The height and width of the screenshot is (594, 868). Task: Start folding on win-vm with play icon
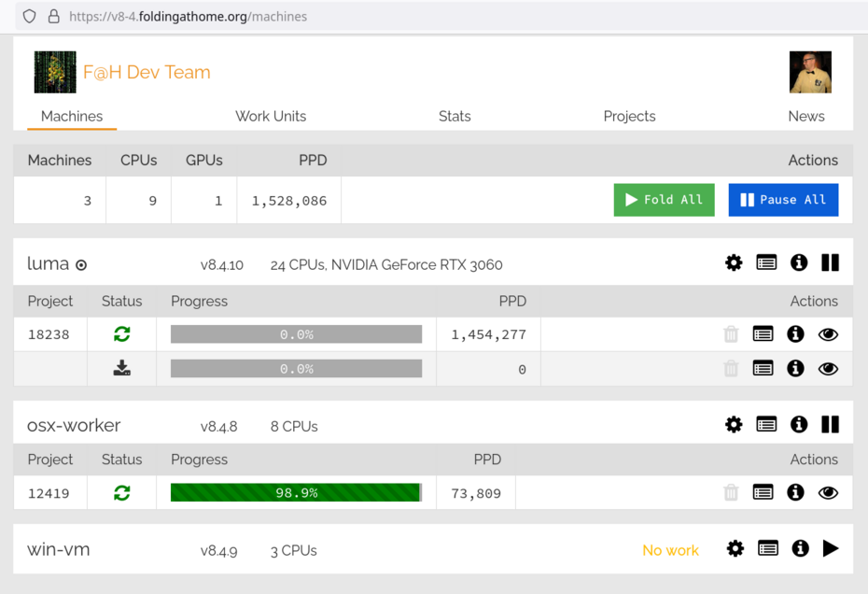point(831,548)
